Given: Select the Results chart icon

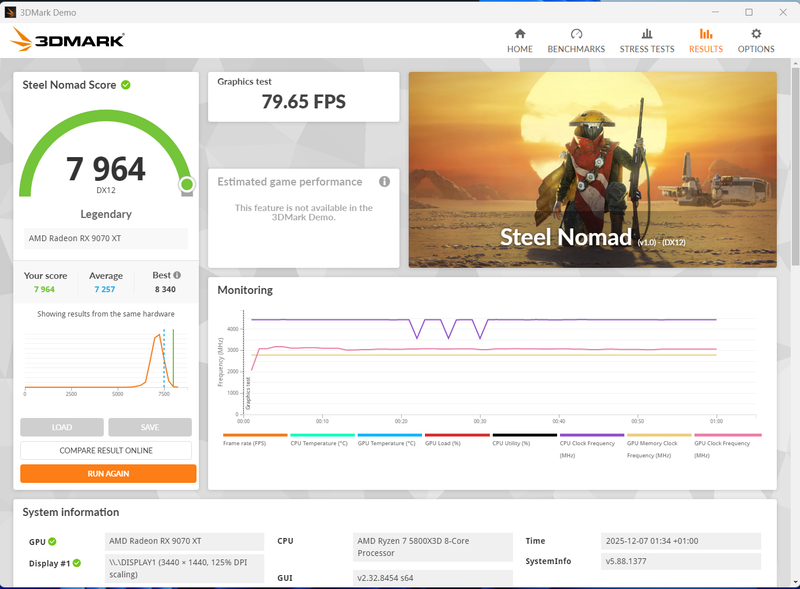Looking at the screenshot, I should pos(706,34).
